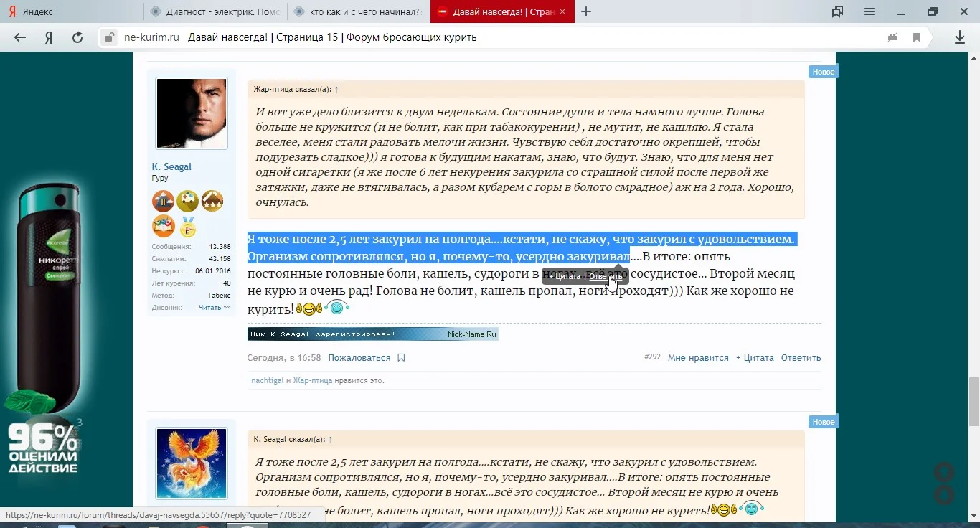Click the method value 'Табекс'
This screenshot has width=980, height=528.
[x=220, y=295]
